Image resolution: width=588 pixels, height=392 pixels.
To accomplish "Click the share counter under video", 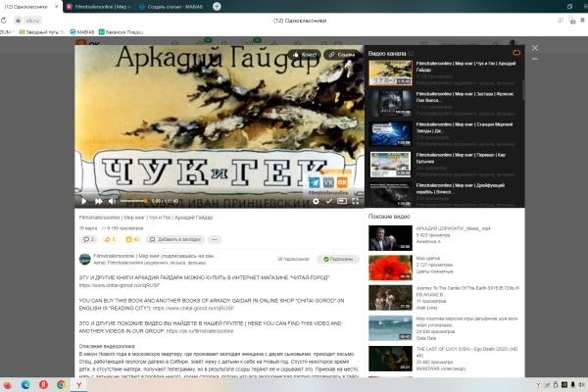I will tap(110, 239).
